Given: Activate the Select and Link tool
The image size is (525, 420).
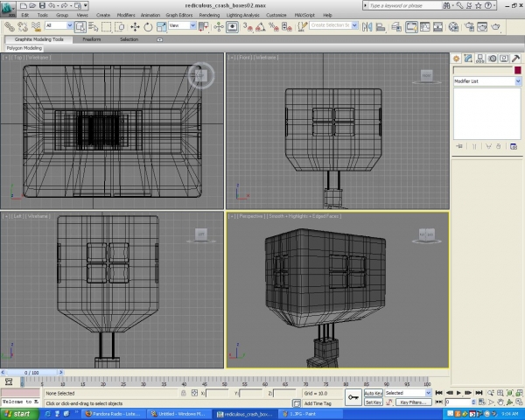Looking at the screenshot, I should coord(10,27).
